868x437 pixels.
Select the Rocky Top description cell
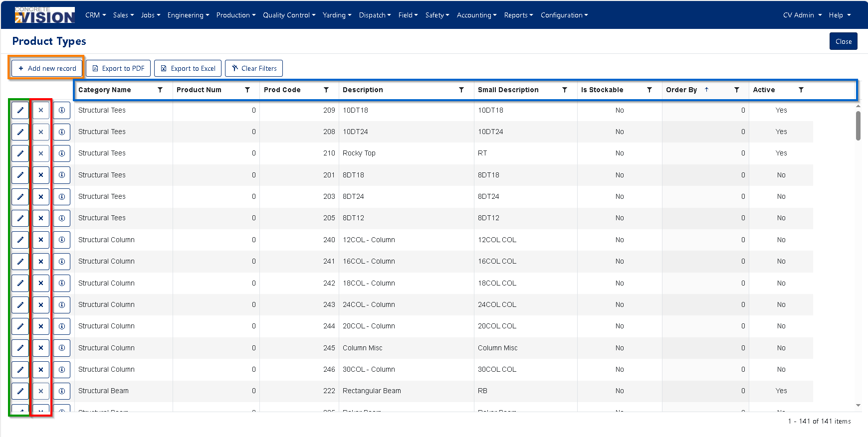(407, 153)
